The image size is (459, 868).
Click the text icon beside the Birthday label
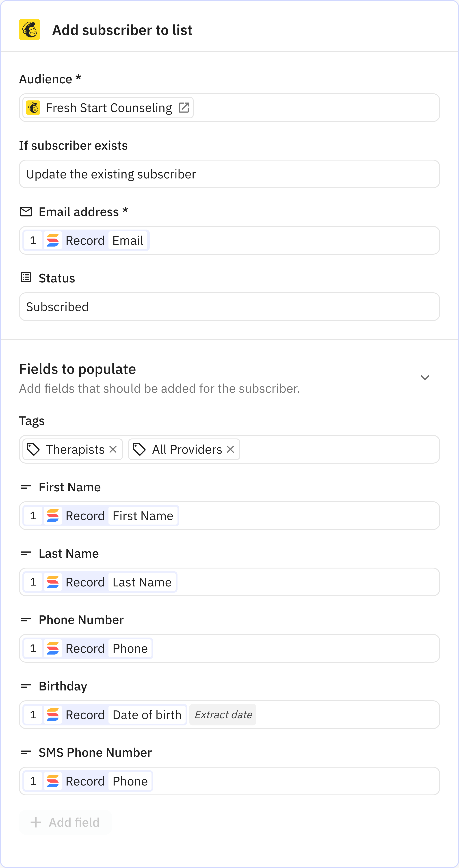pos(26,686)
